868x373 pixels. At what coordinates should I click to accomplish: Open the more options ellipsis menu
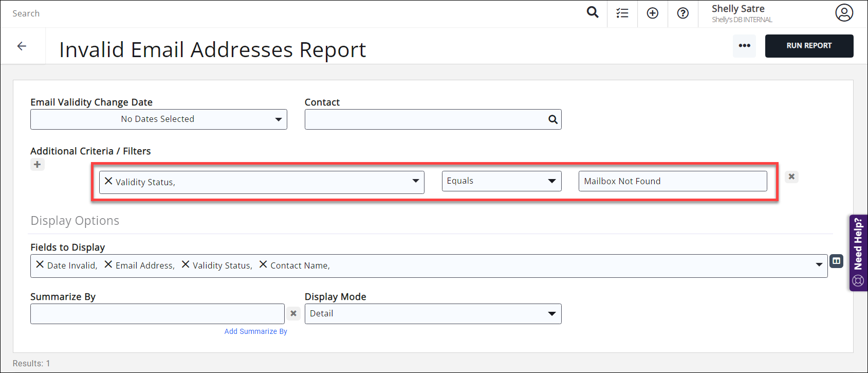click(x=744, y=46)
